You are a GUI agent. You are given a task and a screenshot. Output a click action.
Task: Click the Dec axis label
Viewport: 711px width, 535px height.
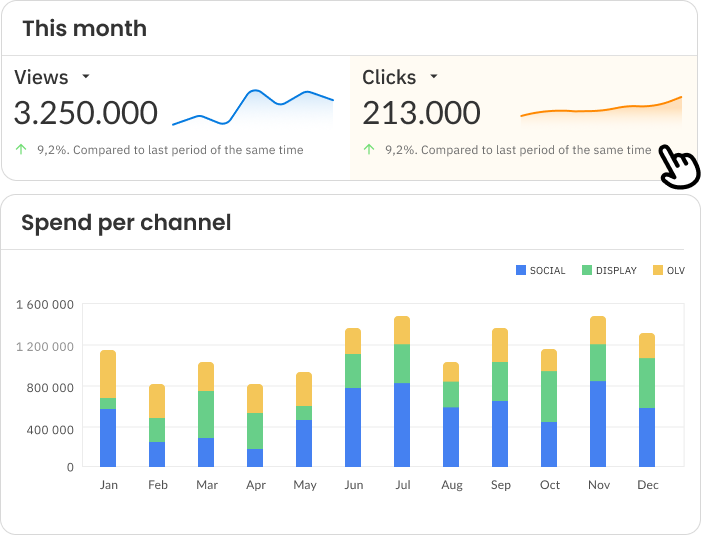click(x=648, y=485)
